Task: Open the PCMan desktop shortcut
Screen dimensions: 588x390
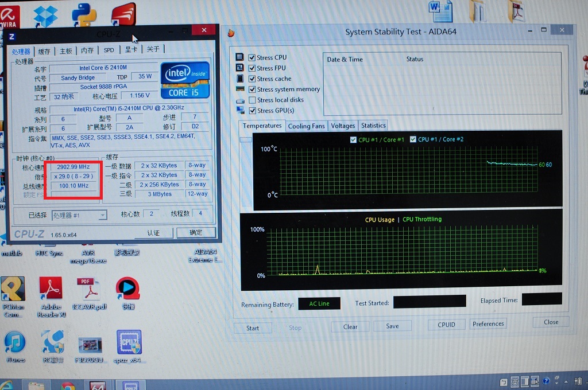Action: [13, 289]
